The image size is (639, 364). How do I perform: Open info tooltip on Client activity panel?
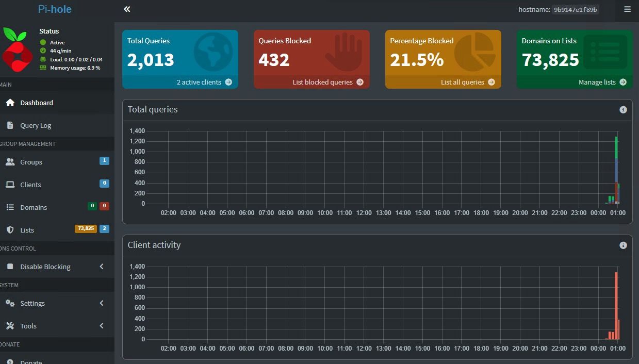pos(623,245)
